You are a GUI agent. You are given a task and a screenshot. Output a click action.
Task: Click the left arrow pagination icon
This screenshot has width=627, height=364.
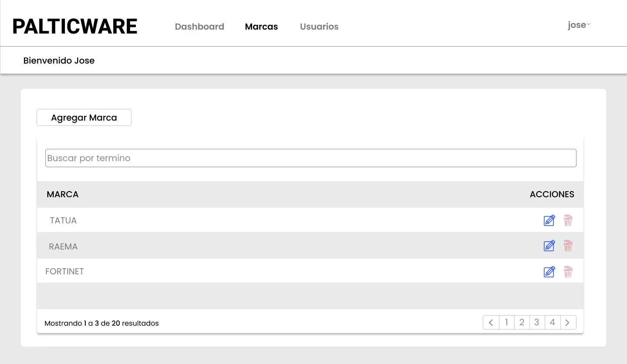coord(491,322)
